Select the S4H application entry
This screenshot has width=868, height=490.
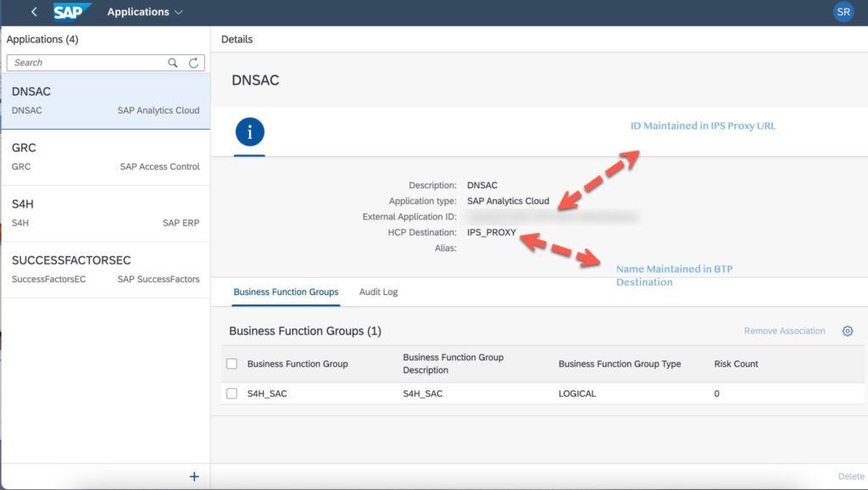[x=106, y=213]
